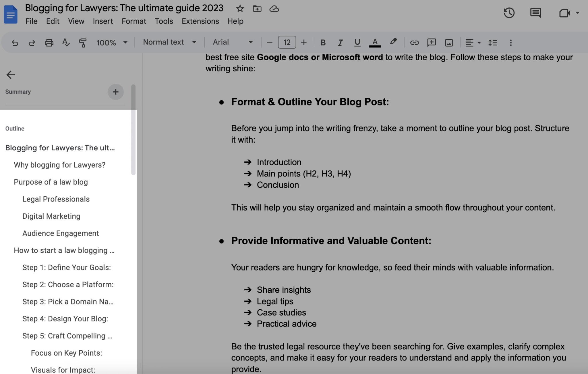
Task: Increase font size with plus button
Action: point(304,43)
